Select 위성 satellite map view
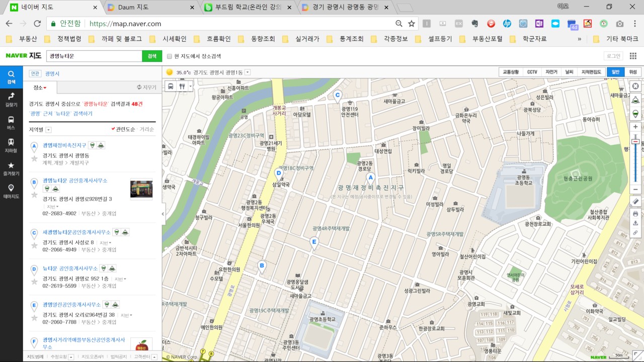The width and height of the screenshot is (644, 362). (633, 72)
